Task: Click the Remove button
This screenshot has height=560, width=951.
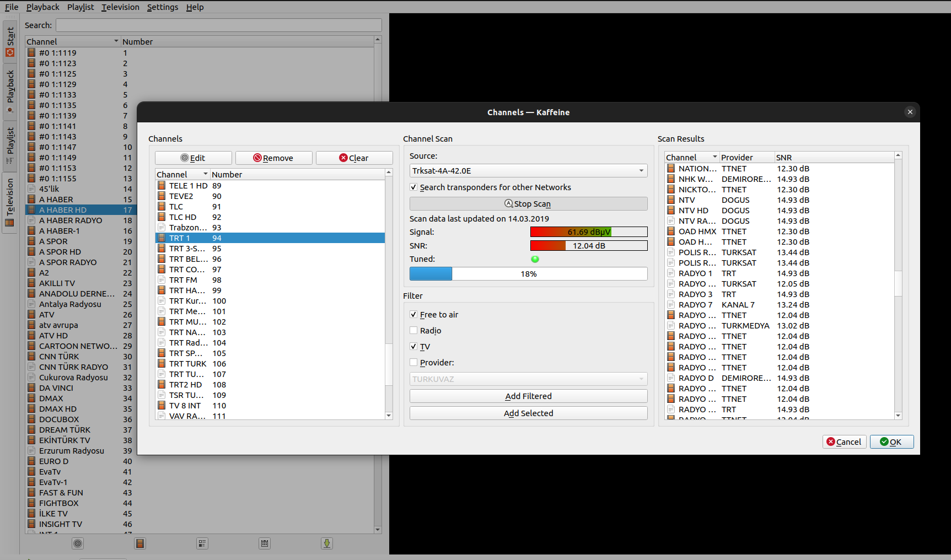Action: click(274, 158)
